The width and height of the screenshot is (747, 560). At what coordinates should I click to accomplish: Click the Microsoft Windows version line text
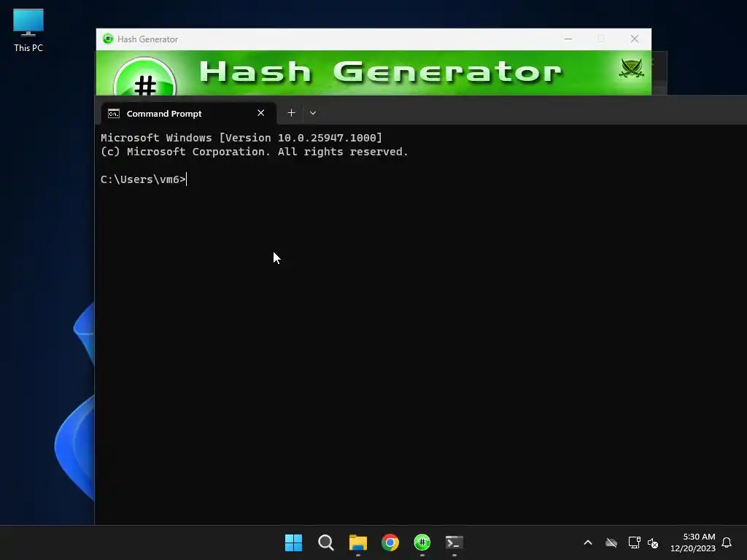[241, 138]
